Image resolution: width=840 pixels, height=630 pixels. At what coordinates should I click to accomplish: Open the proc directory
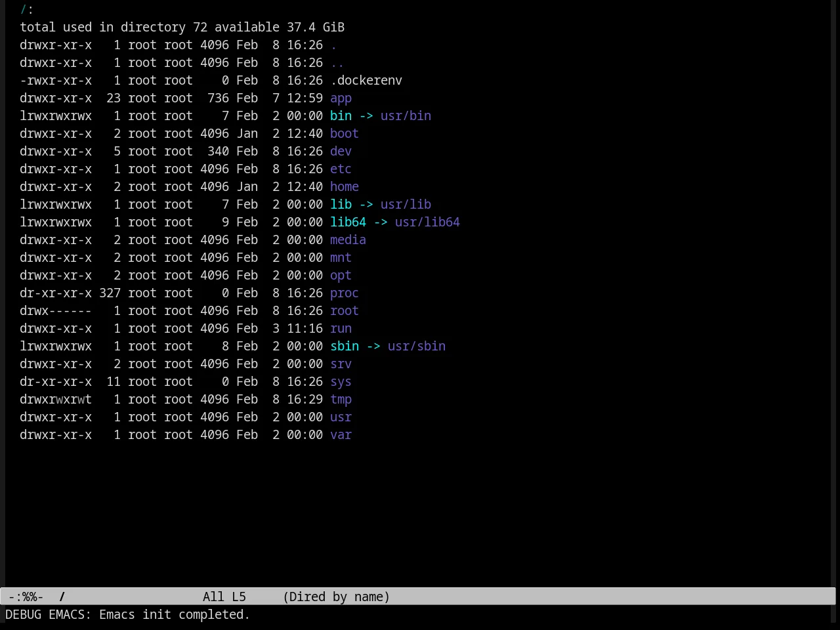(345, 293)
